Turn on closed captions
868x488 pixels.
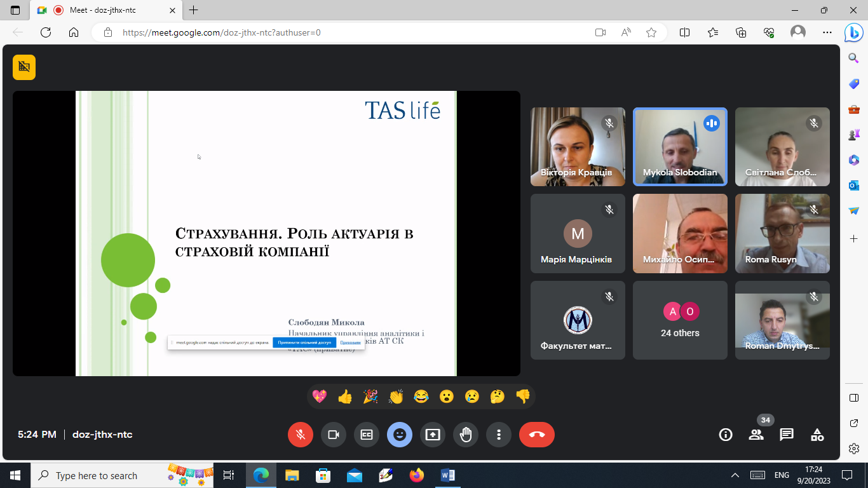click(367, 435)
